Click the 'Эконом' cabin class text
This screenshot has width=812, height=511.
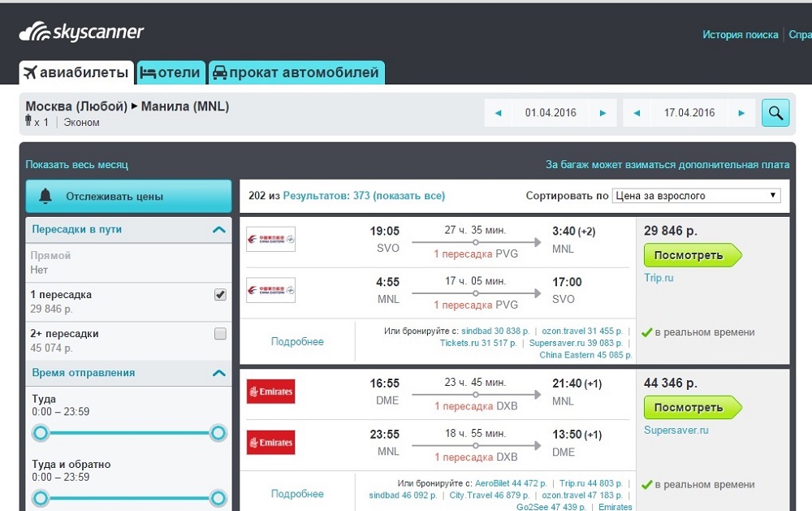(x=81, y=123)
